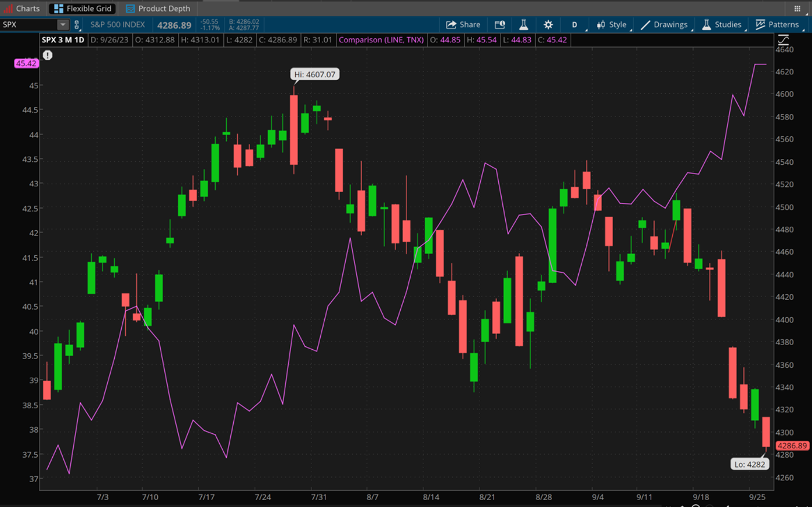Click the symbol link icon beside SPX

tap(77, 24)
